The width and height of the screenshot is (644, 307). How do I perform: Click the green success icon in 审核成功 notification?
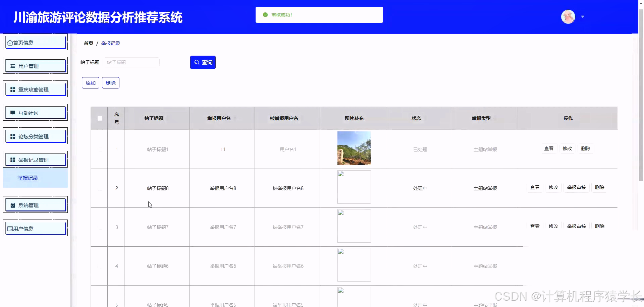point(265,14)
